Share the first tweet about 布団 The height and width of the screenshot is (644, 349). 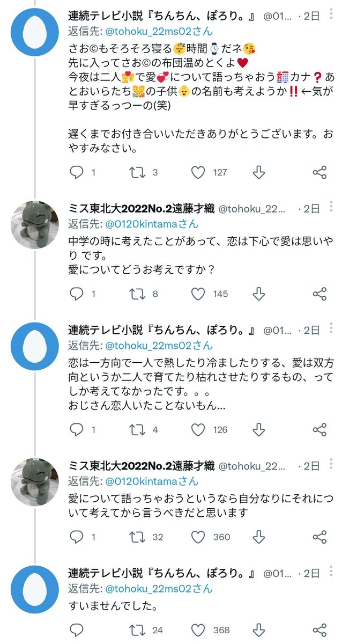pyautogui.click(x=320, y=172)
